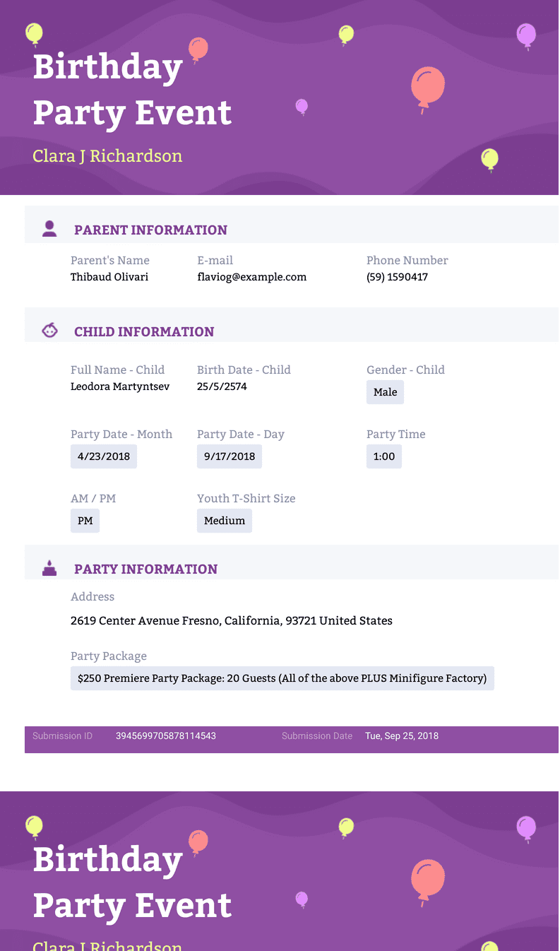This screenshot has width=560, height=951.
Task: Click the phone number (59) 1590417
Action: [397, 277]
